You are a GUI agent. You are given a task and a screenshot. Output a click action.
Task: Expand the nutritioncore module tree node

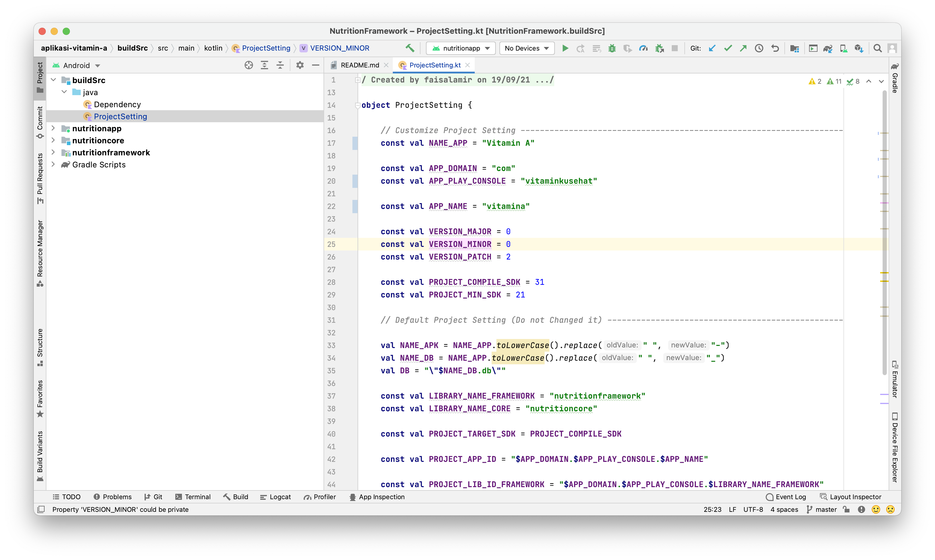53,140
